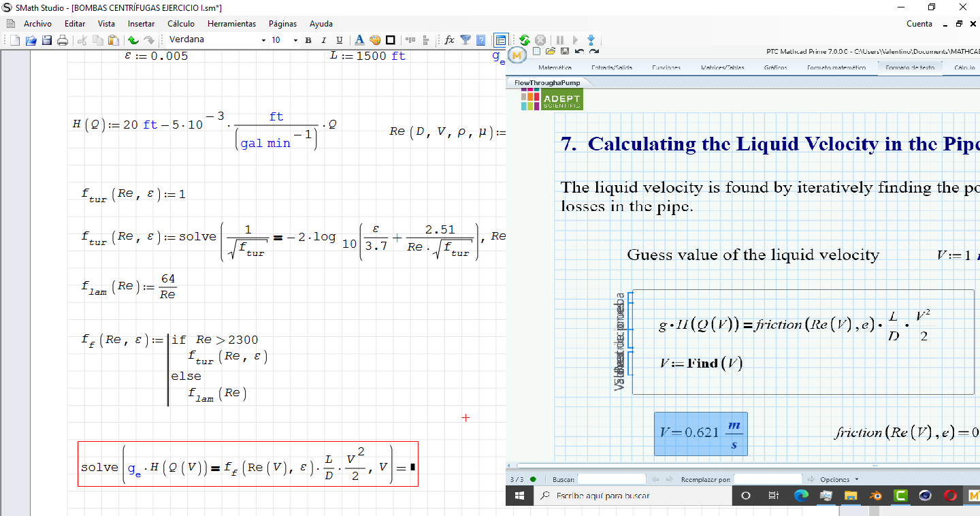The height and width of the screenshot is (516, 980).
Task: Toggle bold text formatting
Action: tap(308, 40)
